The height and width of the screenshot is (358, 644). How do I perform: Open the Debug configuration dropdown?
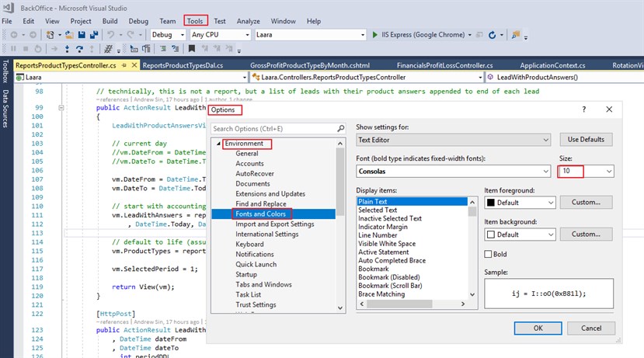pos(168,35)
